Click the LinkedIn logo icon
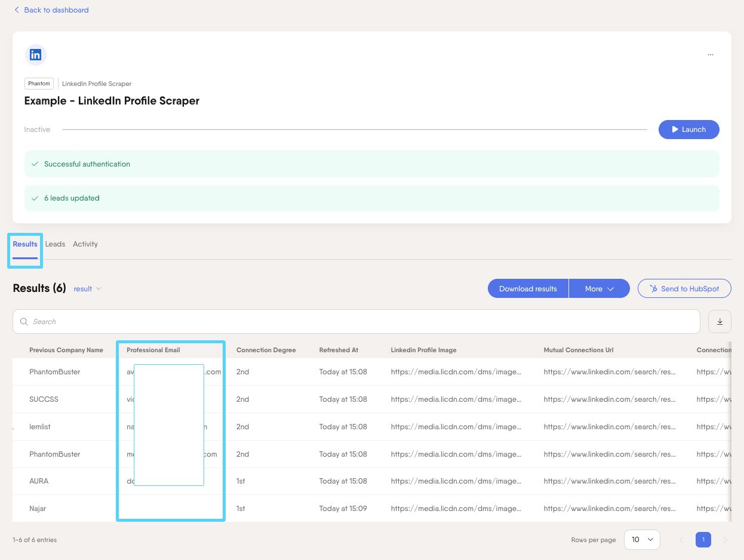 point(35,55)
